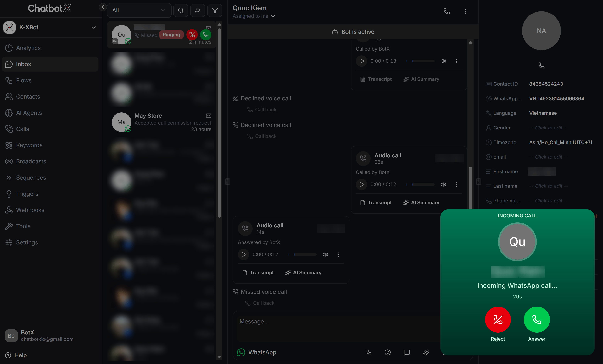Seek within the 0:18 recording progress bar
The height and width of the screenshot is (364, 603).
click(420, 61)
